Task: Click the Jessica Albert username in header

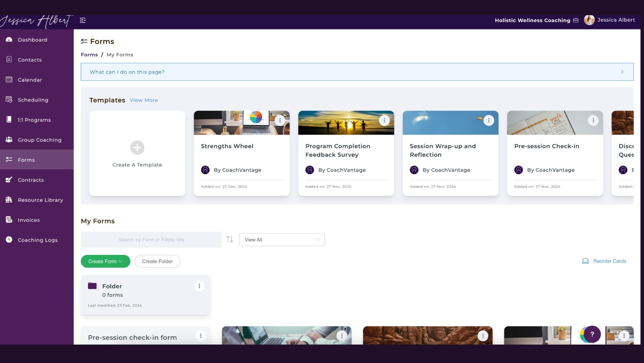Action: [x=616, y=20]
